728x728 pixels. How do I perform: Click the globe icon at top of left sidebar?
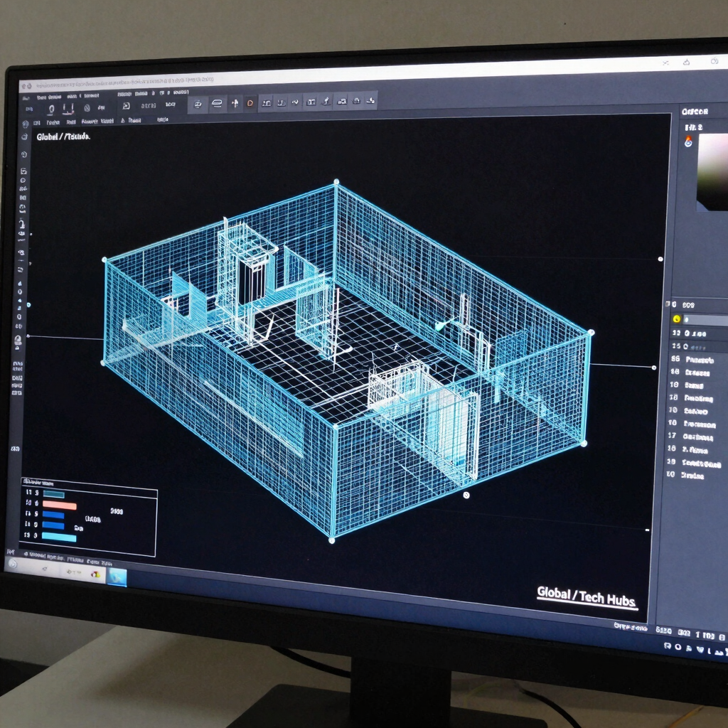[x=26, y=124]
